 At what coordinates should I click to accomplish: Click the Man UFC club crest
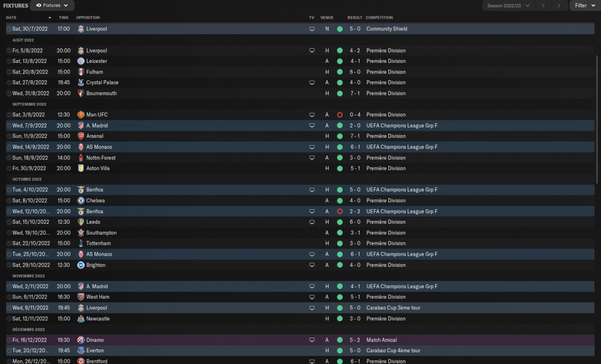click(81, 114)
